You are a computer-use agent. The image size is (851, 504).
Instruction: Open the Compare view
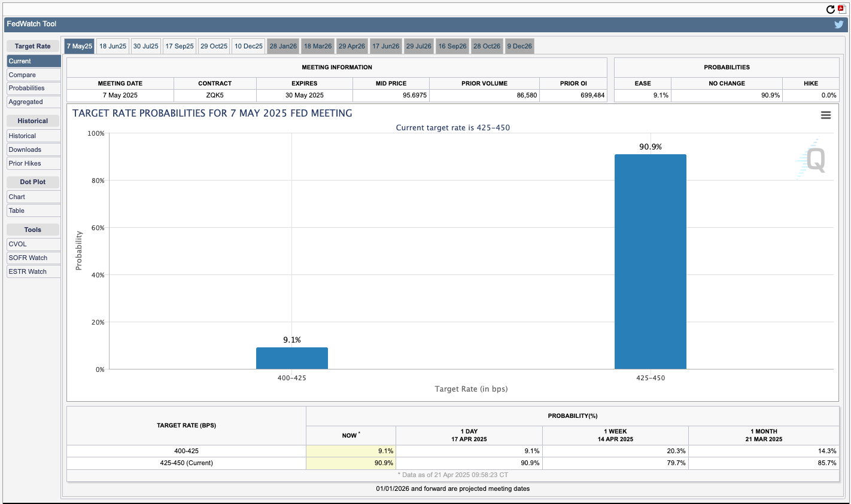[x=34, y=75]
